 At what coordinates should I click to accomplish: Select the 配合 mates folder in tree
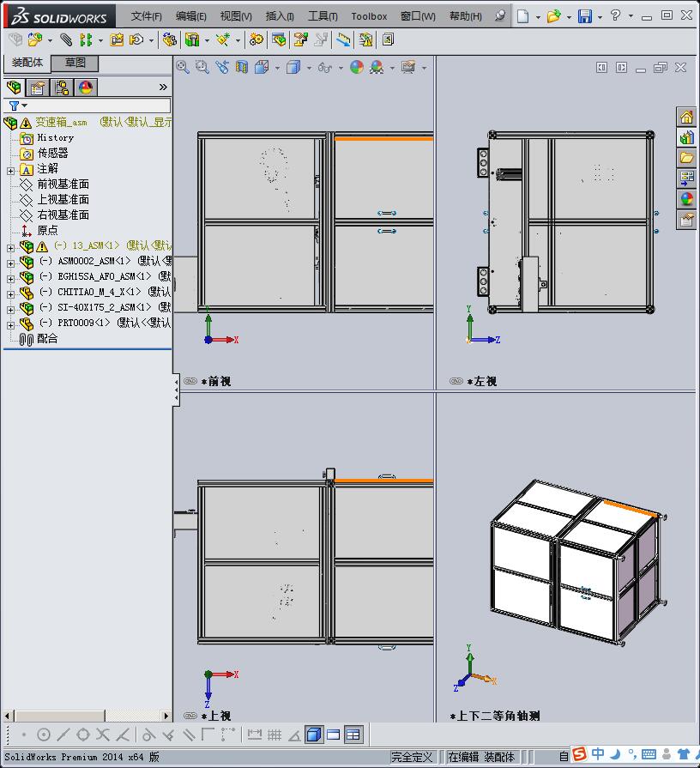tap(47, 338)
